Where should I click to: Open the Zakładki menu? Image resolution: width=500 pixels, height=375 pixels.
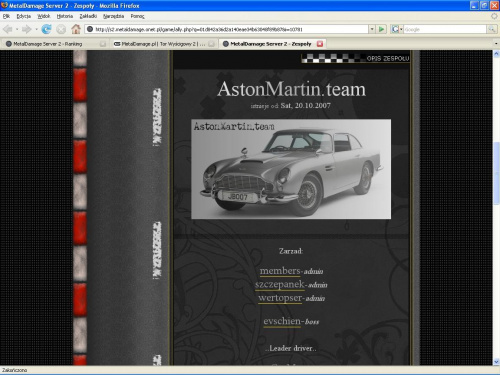coord(88,16)
